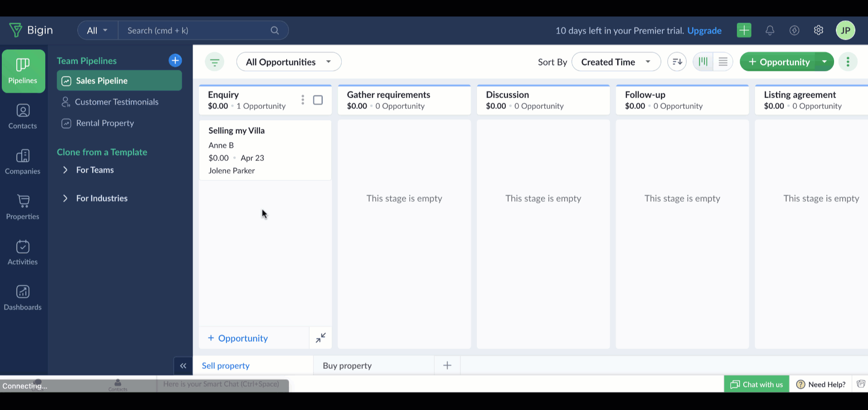This screenshot has width=868, height=410.
Task: Click the Gather requirements stage header
Action: coord(404,100)
